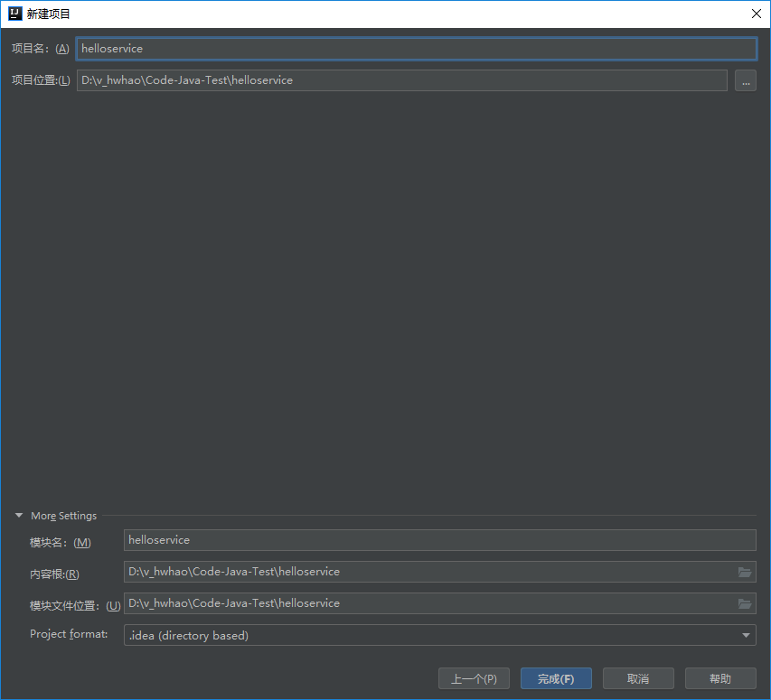The width and height of the screenshot is (771, 700).
Task: Open help via the 帮助 button
Action: 720,678
